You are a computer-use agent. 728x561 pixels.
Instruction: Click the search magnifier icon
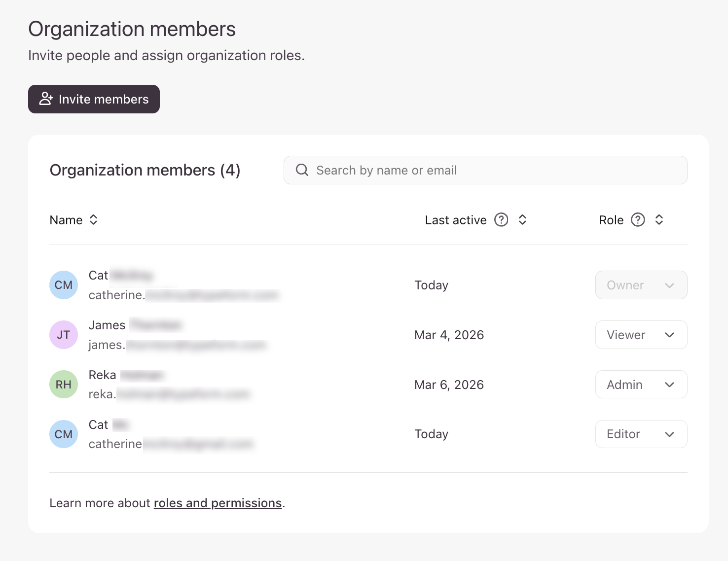(302, 170)
